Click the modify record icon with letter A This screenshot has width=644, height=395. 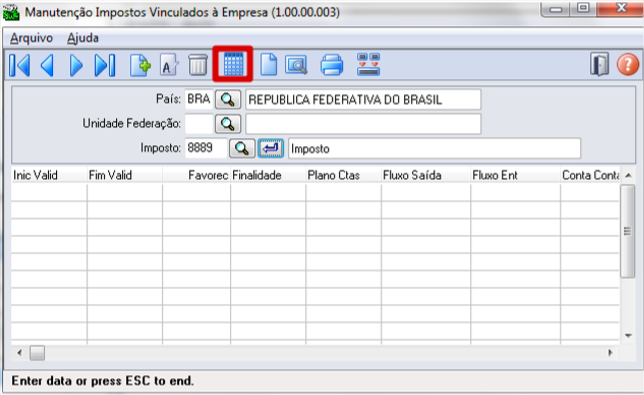point(169,65)
